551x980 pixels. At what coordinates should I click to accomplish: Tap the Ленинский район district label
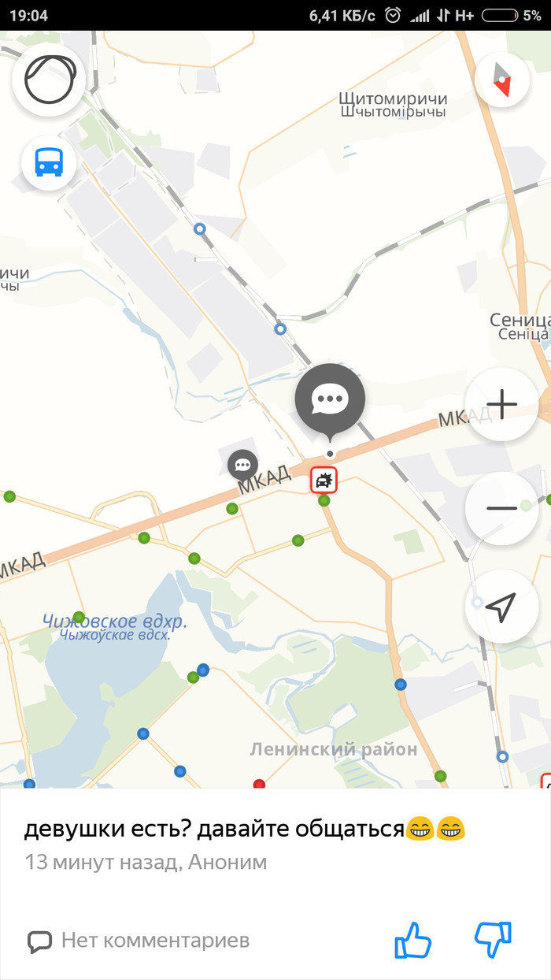pos(334,749)
